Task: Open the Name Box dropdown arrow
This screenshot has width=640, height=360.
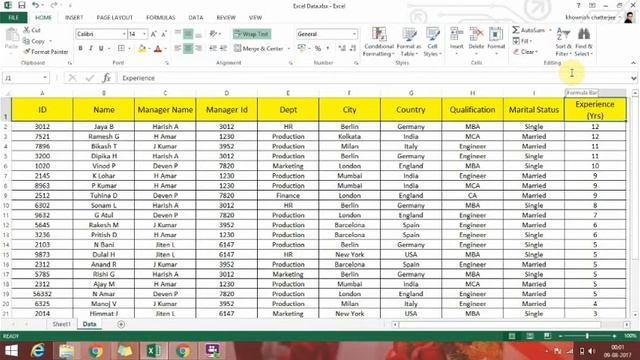Action: pyautogui.click(x=44, y=78)
